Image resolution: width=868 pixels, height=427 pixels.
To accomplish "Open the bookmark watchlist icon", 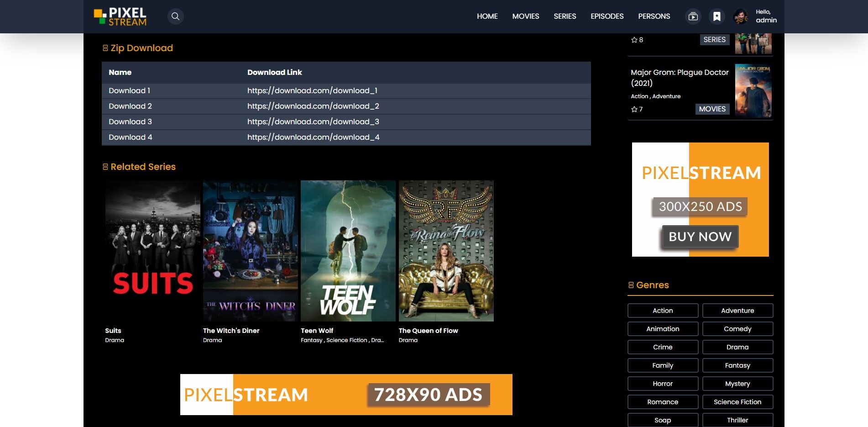I will 717,16.
